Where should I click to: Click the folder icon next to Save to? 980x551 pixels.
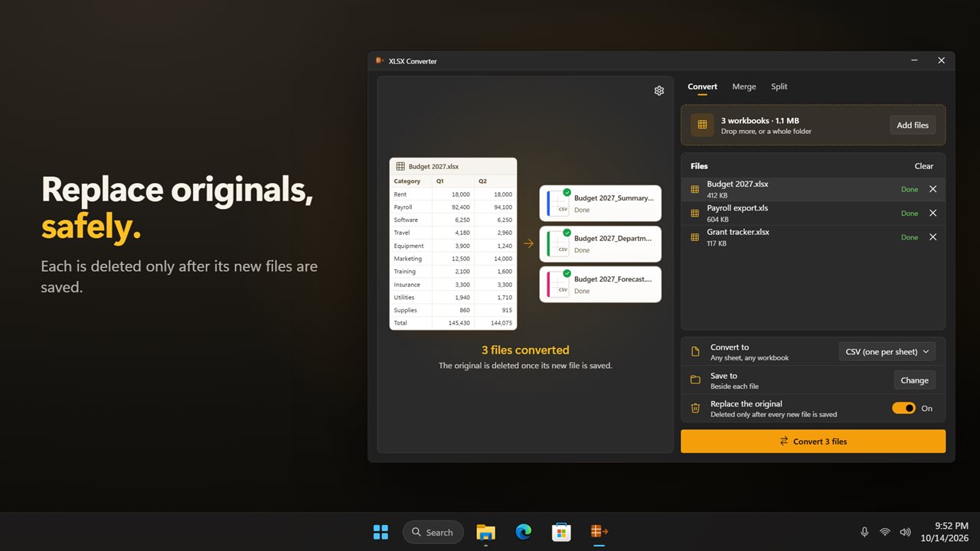[695, 380]
